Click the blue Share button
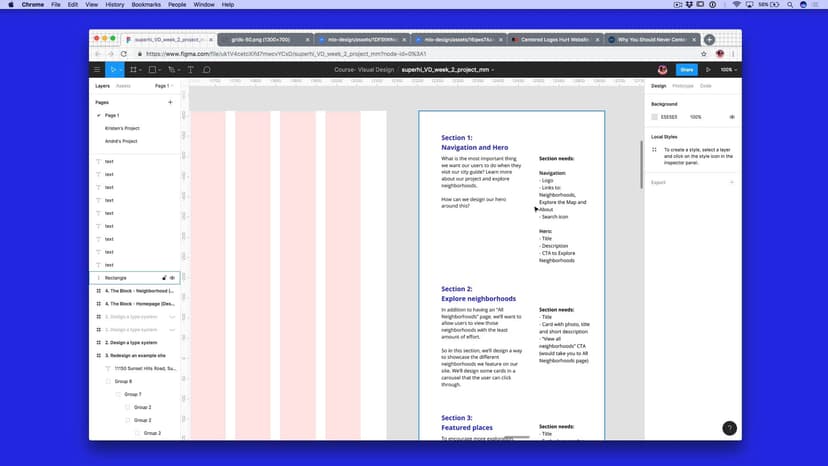 tap(686, 70)
